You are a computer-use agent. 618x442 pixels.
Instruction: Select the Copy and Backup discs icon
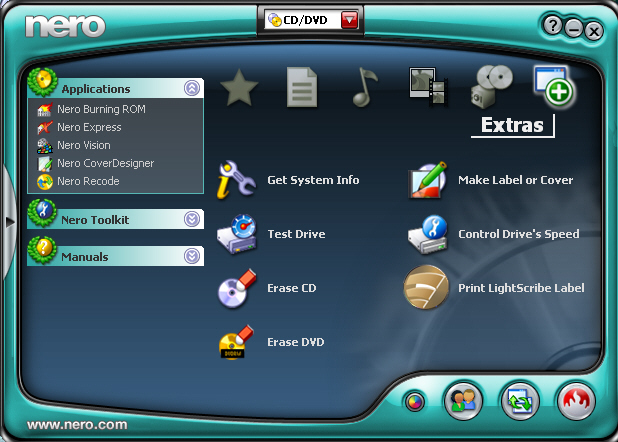coord(491,87)
